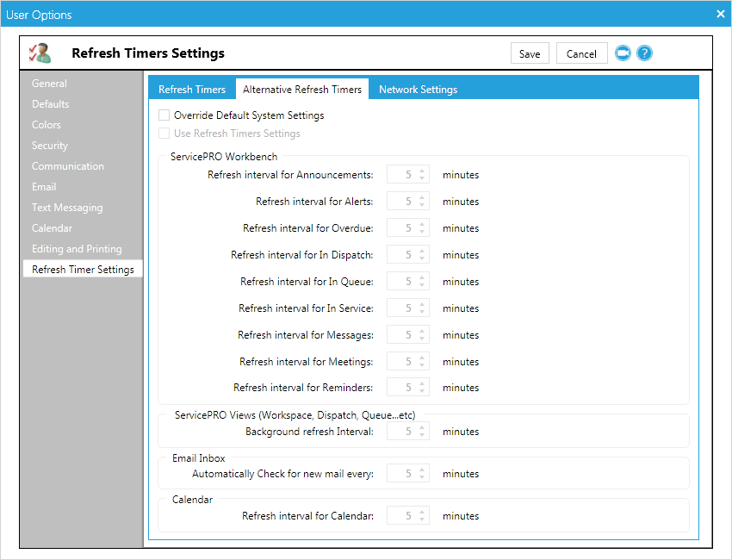Click the 'Refresh interval for Calendar:' label
Screen dimensions: 732x560
tap(307, 515)
